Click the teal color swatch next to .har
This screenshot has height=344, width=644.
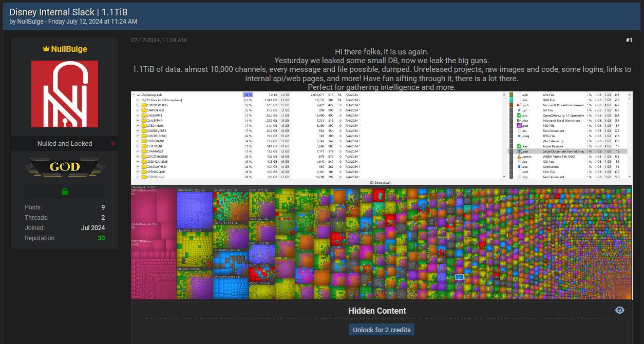click(511, 100)
